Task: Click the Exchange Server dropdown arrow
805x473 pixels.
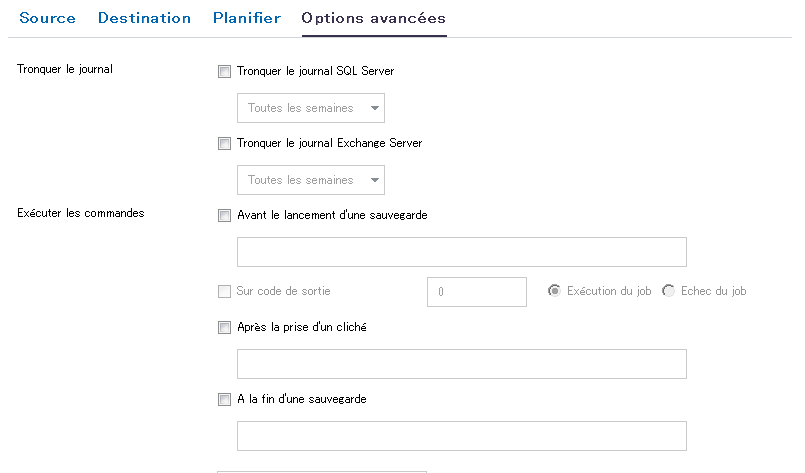Action: coord(374,180)
